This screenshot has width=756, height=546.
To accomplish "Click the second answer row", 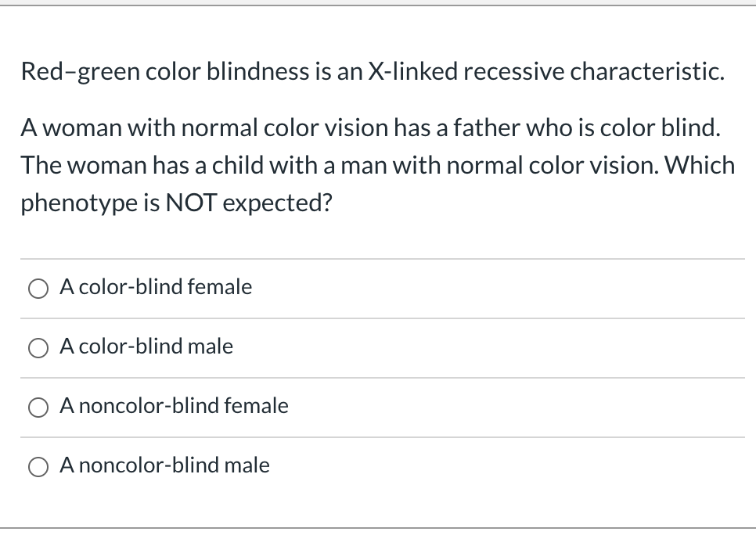I will [x=378, y=347].
